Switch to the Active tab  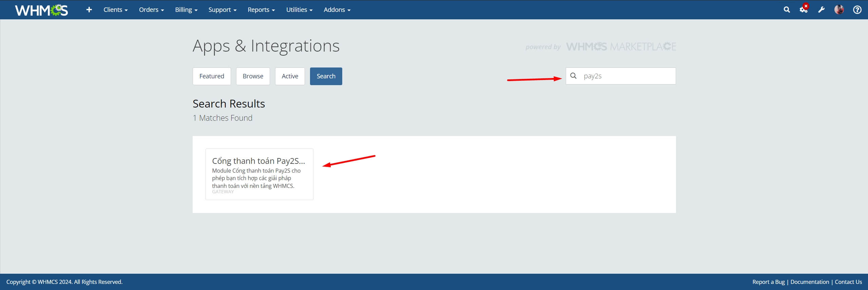[290, 76]
